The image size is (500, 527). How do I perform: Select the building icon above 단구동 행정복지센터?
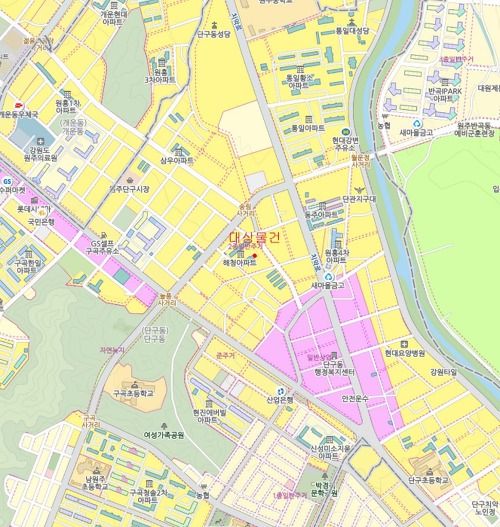pyautogui.click(x=334, y=355)
